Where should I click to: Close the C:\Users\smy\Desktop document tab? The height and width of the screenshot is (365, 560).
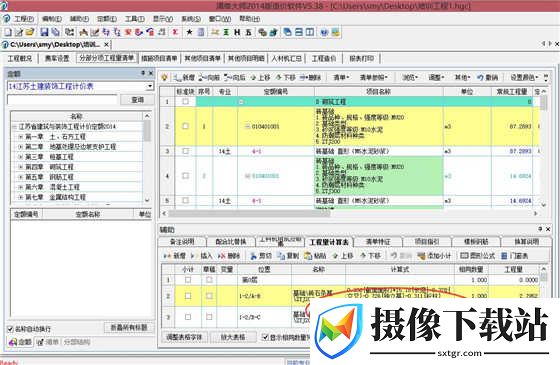click(106, 45)
